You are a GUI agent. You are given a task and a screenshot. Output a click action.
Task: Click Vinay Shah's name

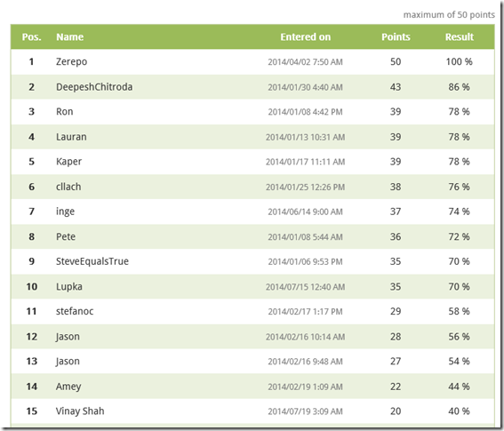click(80, 411)
